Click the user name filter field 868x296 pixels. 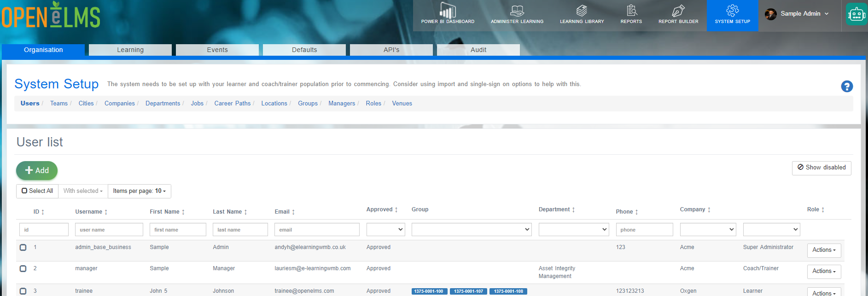coord(109,229)
